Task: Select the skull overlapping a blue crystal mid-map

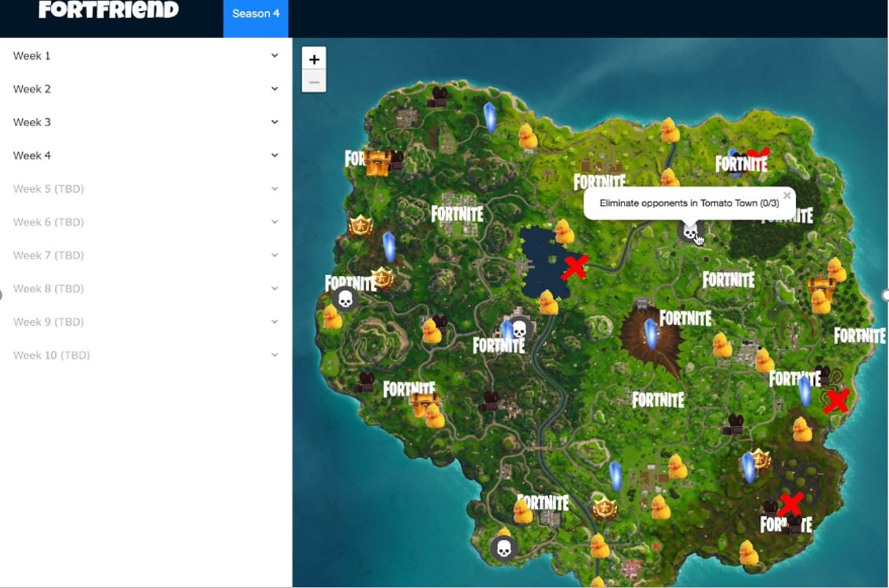Action: point(519,329)
